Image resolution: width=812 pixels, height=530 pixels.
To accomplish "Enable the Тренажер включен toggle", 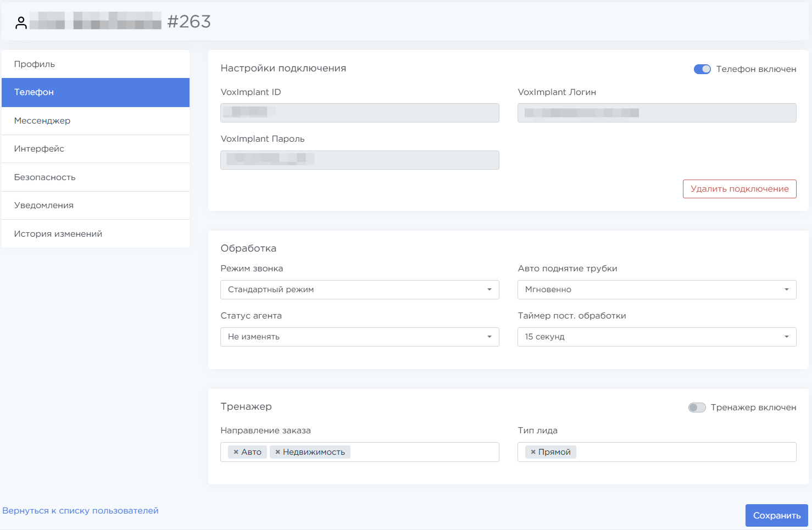I will (697, 408).
